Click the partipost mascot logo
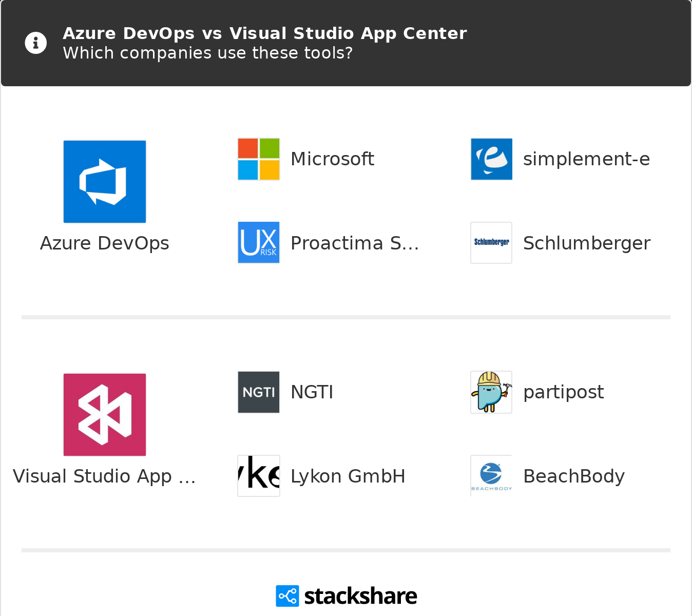This screenshot has width=692, height=616. click(491, 392)
